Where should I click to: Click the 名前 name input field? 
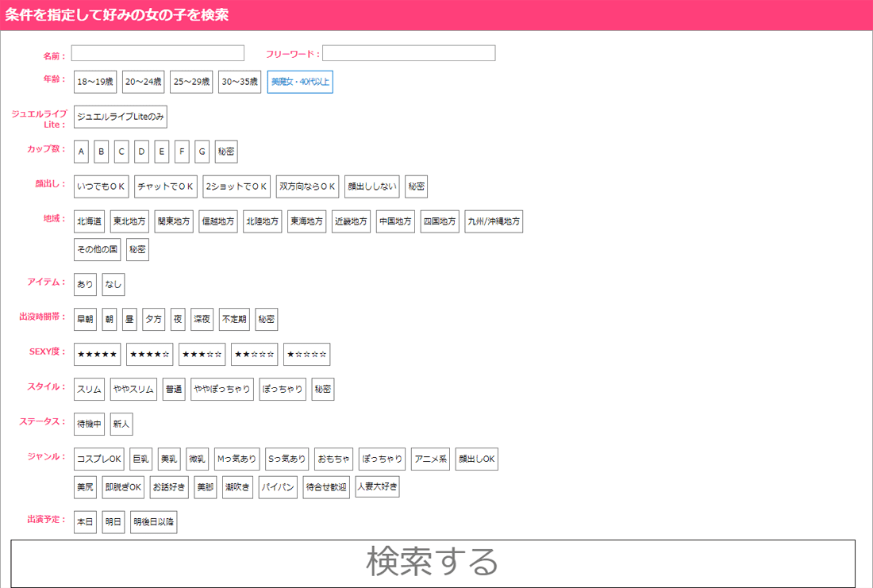pos(157,53)
